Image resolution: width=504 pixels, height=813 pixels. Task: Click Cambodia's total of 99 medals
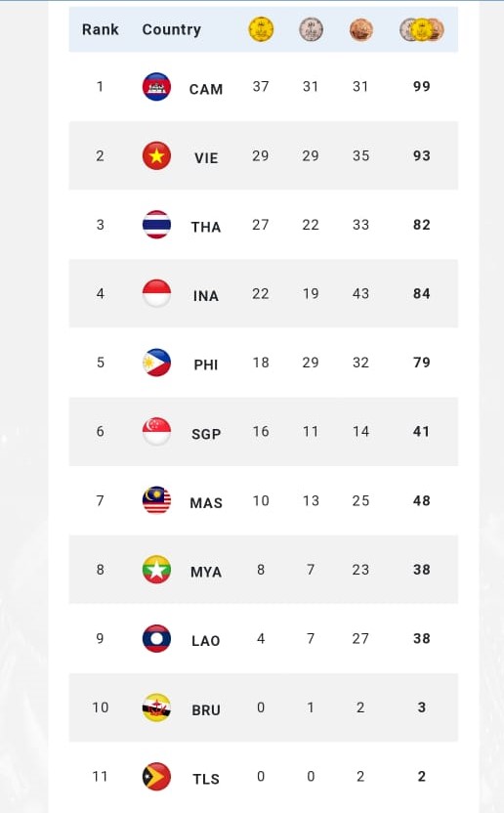point(422,87)
